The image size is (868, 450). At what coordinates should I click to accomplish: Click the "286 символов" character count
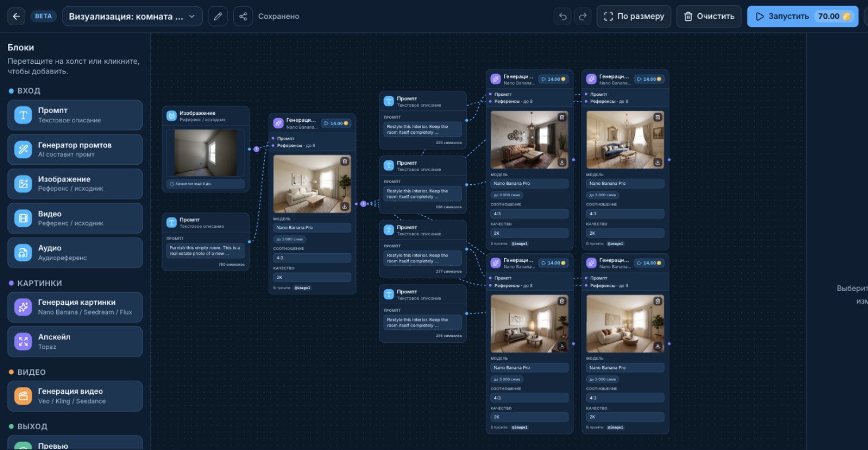coord(449,207)
